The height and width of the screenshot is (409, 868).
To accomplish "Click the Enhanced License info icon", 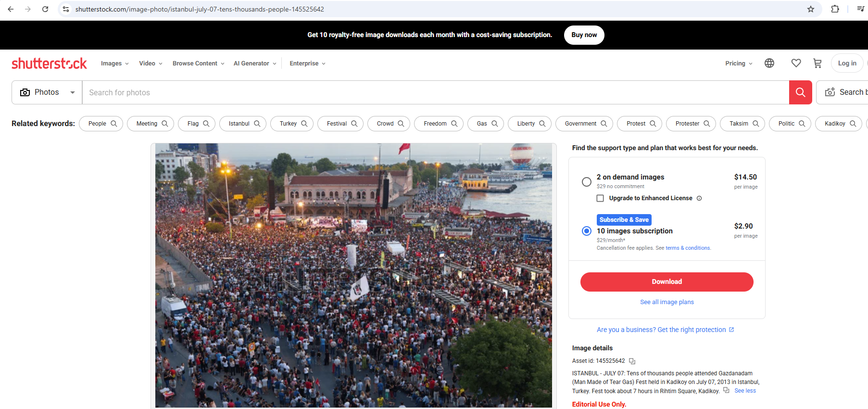I will (x=699, y=198).
